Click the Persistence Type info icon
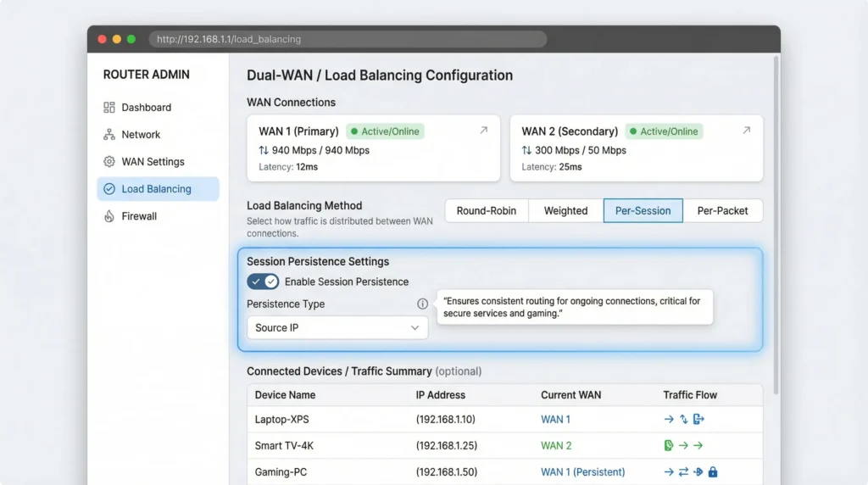Image resolution: width=868 pixels, height=485 pixels. point(422,304)
